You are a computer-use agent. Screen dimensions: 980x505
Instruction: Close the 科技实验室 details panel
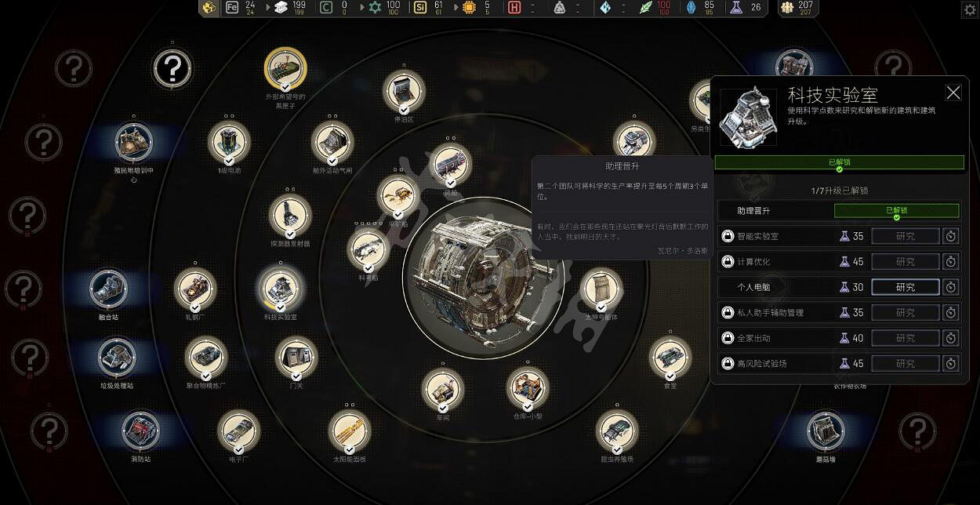[953, 93]
